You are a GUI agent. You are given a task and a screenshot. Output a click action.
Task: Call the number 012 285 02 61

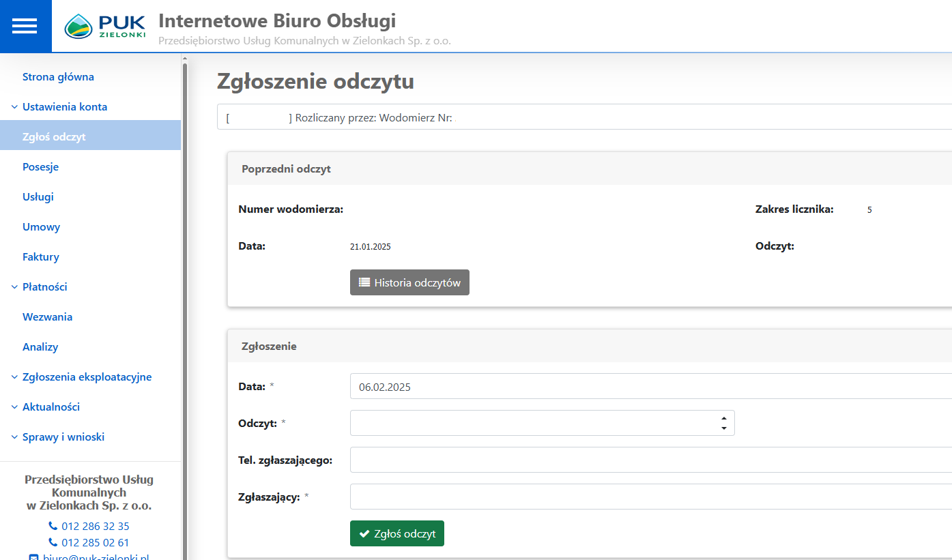pyautogui.click(x=96, y=542)
